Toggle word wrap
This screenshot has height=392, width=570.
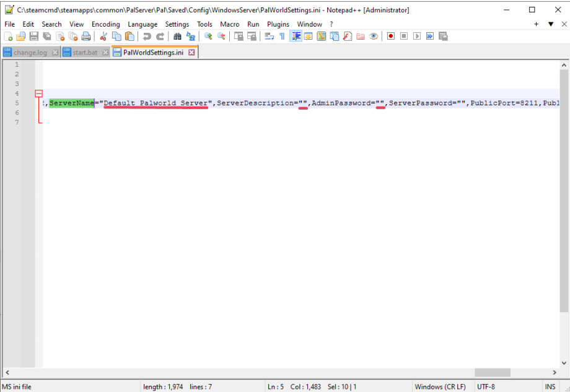point(269,36)
